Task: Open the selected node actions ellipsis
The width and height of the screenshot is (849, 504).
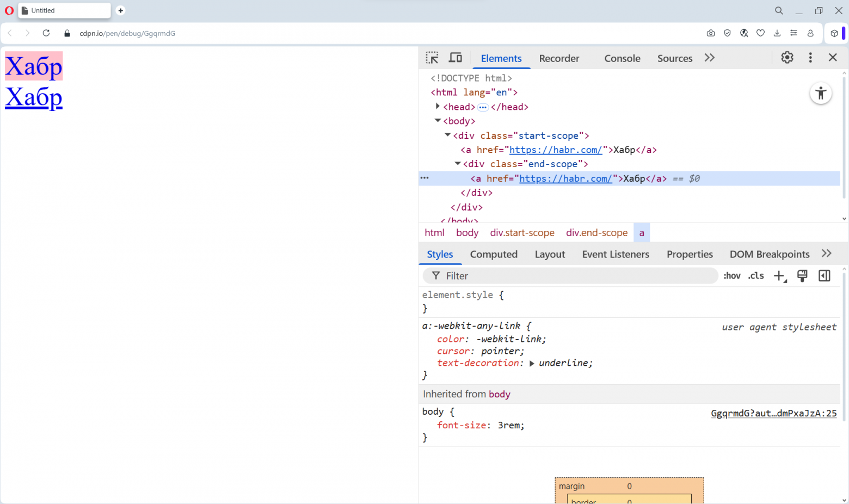Action: tap(424, 178)
